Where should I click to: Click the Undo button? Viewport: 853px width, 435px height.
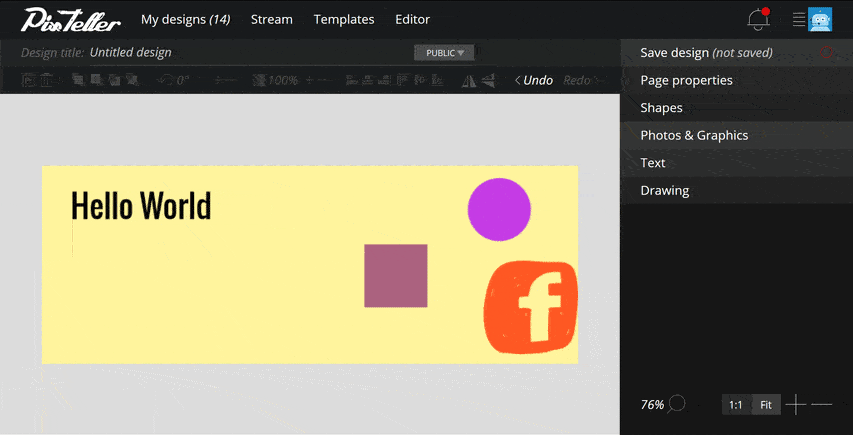click(x=534, y=80)
